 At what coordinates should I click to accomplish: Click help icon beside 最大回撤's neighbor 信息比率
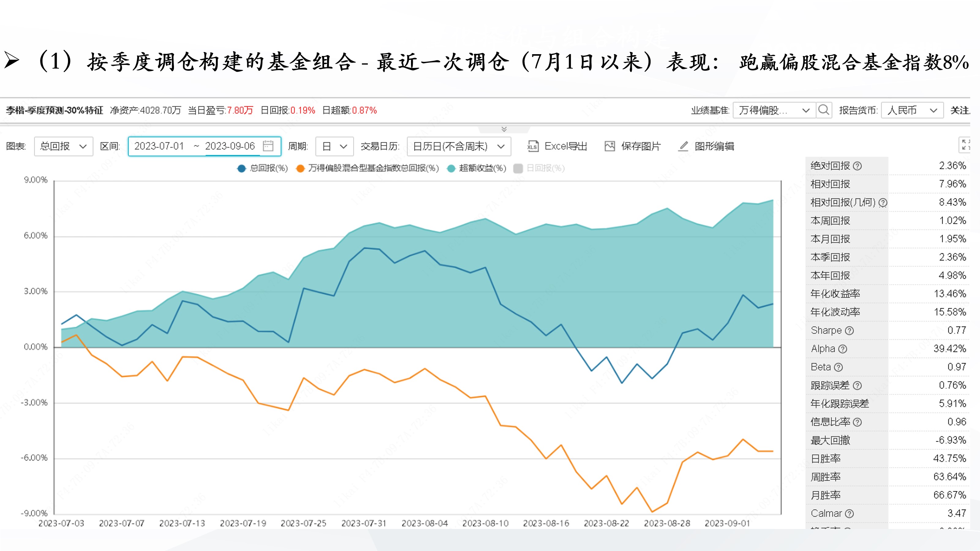coord(857,422)
